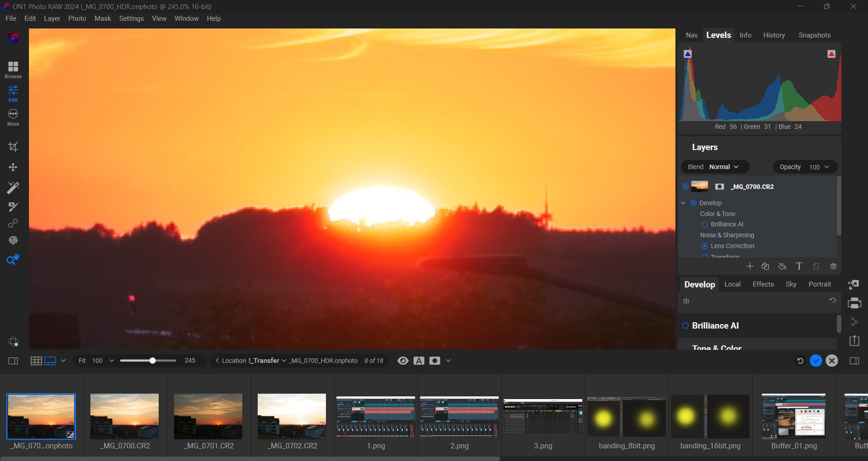This screenshot has height=461, width=868.
Task: Enable Brilliance AI in the layer tree
Action: [x=704, y=224]
